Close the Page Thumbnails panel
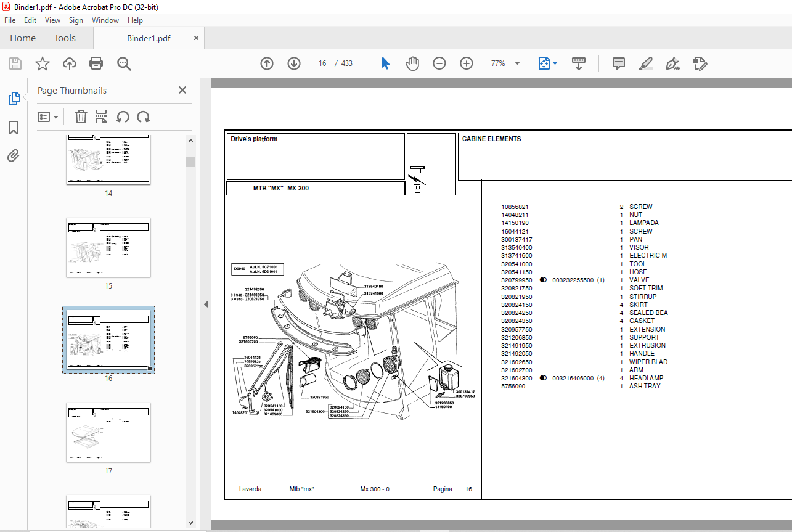Screen dimensions: 792x532 (x=182, y=90)
